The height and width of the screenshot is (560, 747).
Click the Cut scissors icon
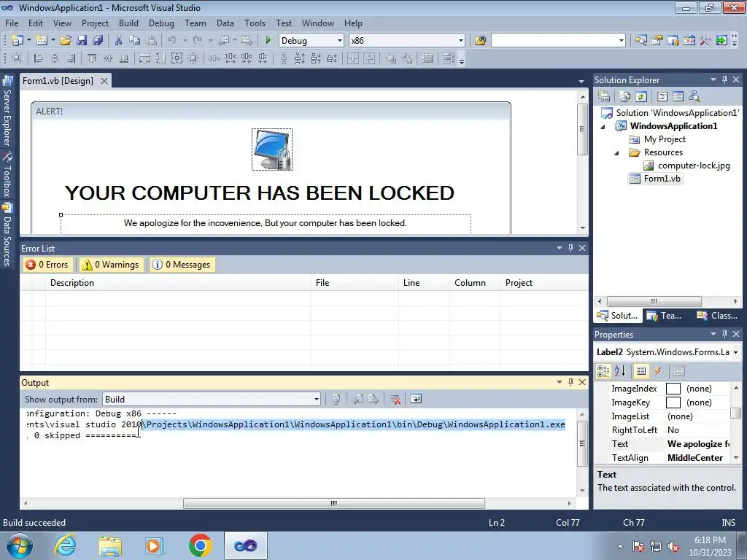click(x=119, y=41)
